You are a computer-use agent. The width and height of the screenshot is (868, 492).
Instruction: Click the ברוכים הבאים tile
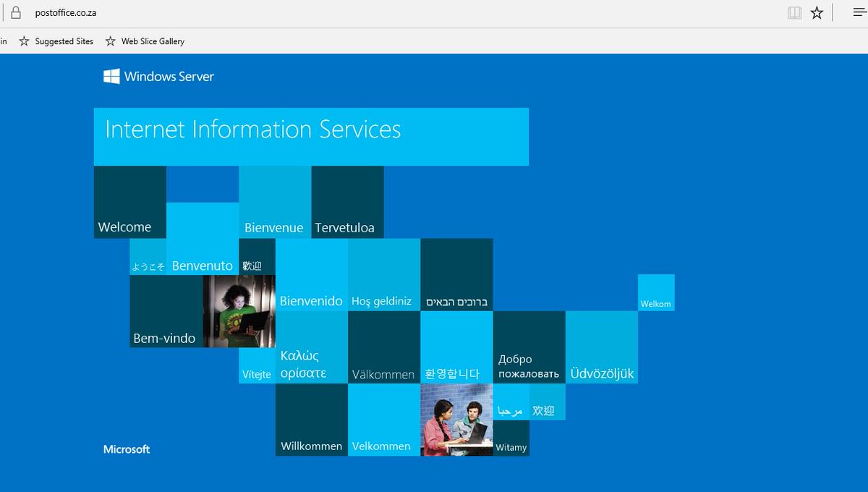click(456, 274)
